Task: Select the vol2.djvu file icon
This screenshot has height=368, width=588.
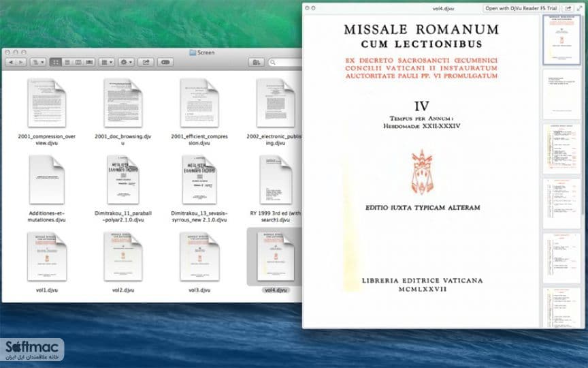Action: coord(123,256)
